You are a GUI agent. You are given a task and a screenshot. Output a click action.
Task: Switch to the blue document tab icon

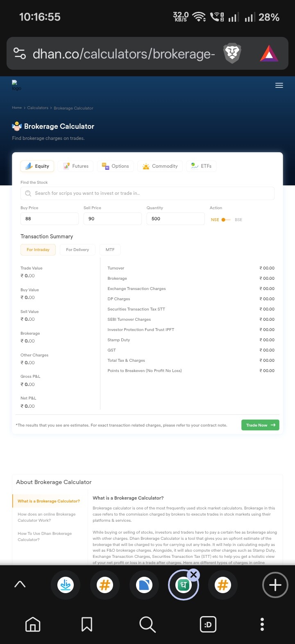click(144, 585)
